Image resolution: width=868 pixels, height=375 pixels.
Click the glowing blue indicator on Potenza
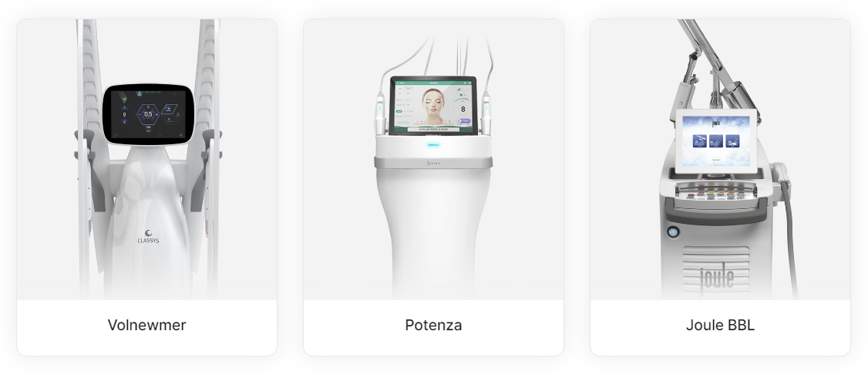point(433,145)
